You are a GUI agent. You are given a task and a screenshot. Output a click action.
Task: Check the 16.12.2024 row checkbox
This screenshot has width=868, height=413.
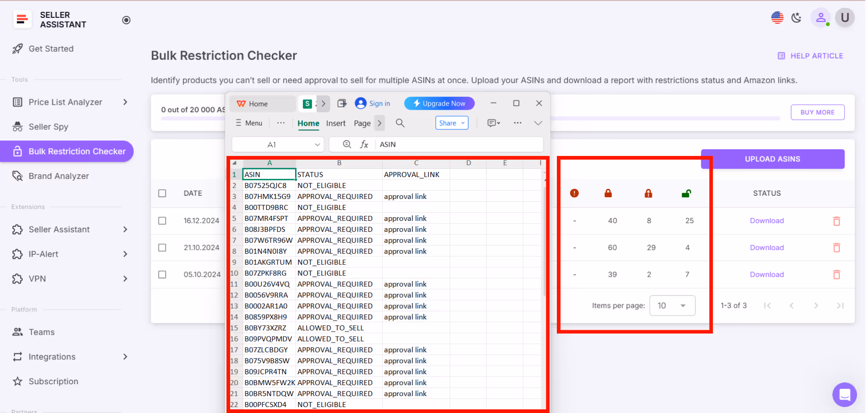click(x=162, y=221)
